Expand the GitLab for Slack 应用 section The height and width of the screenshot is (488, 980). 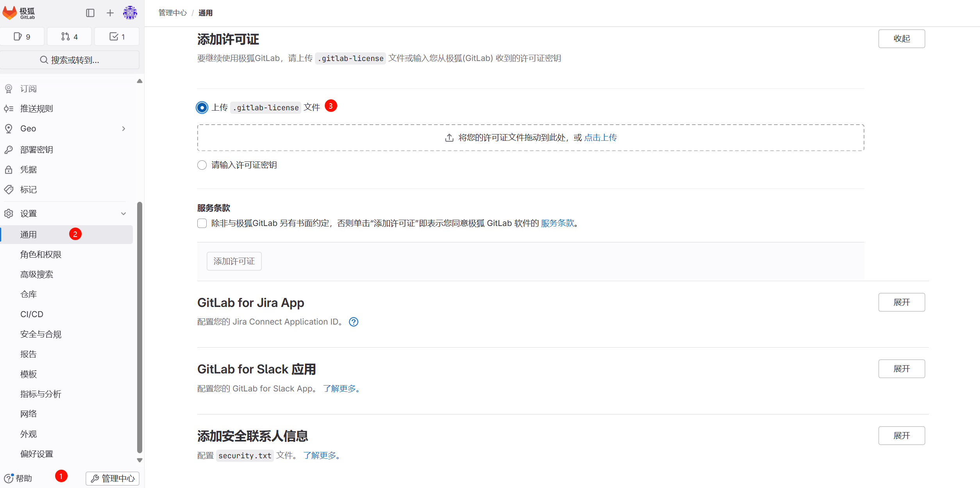tap(901, 368)
